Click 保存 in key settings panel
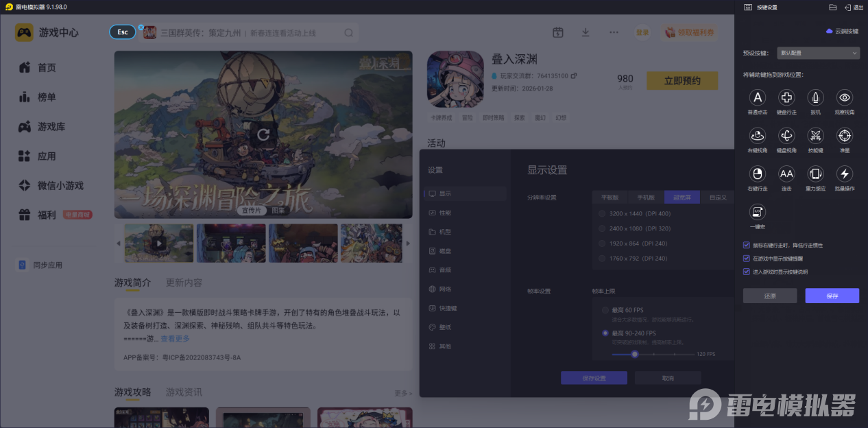 point(832,296)
